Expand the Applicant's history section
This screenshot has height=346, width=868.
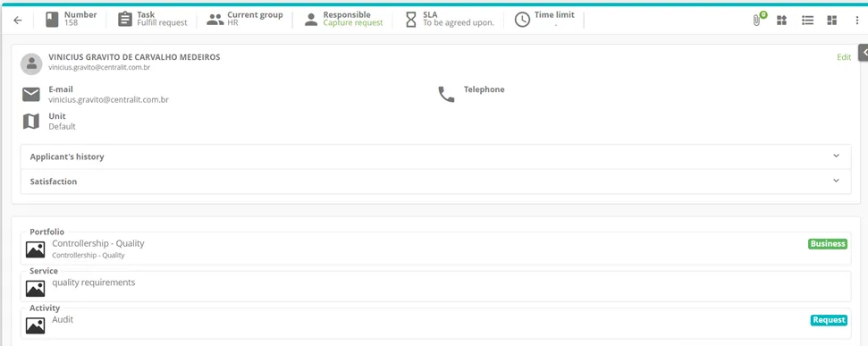(x=435, y=156)
